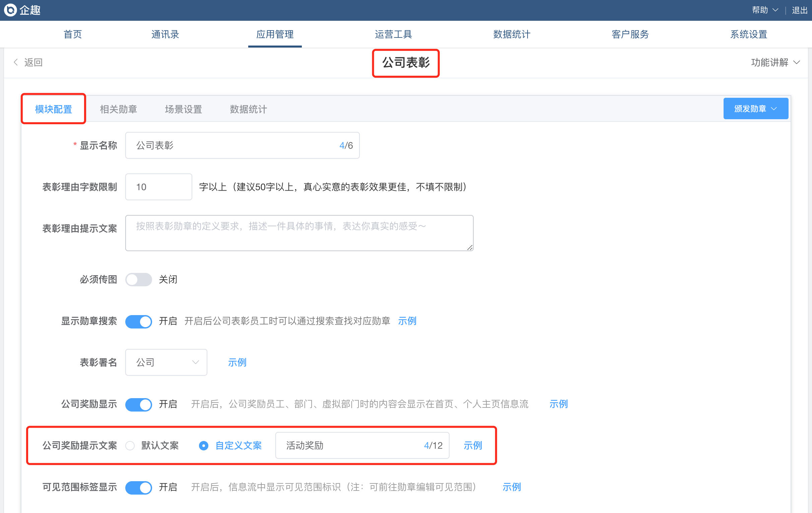Disable the 显示勋章搜索 switch
Screen dimensions: 812x513
139,321
